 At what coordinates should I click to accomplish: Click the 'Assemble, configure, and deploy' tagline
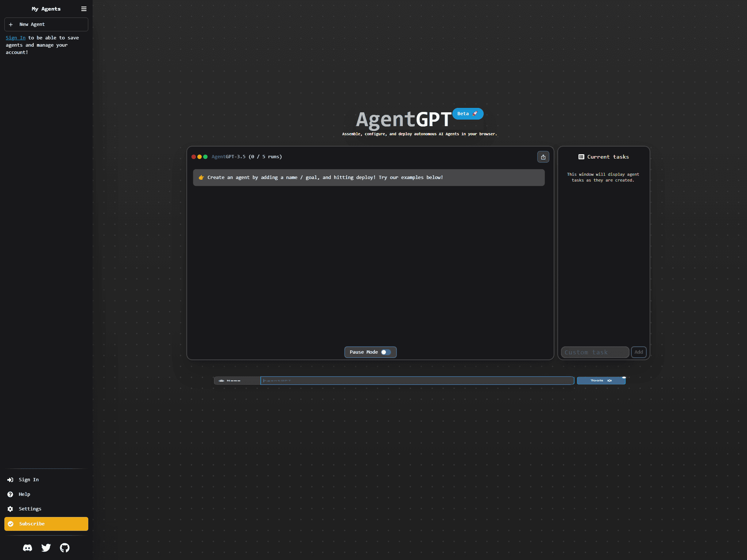coord(419,134)
